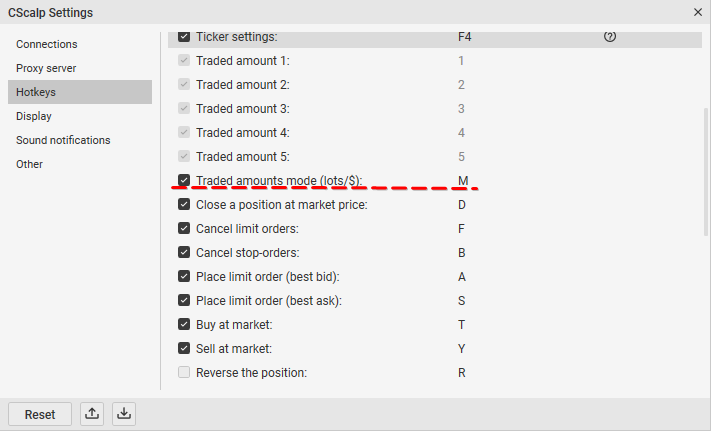This screenshot has height=431, width=711.
Task: Click the M hotkey for Traded amounts mode
Action: 463,181
